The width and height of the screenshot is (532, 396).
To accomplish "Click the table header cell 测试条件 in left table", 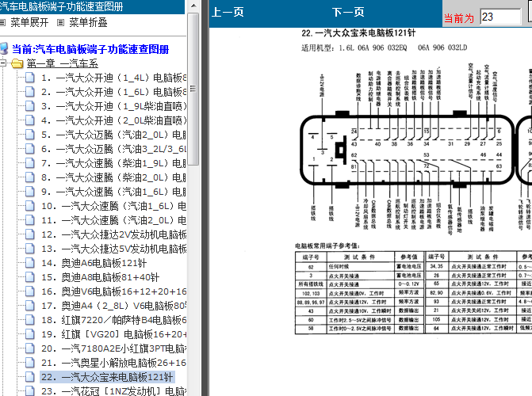I will 360,257.
